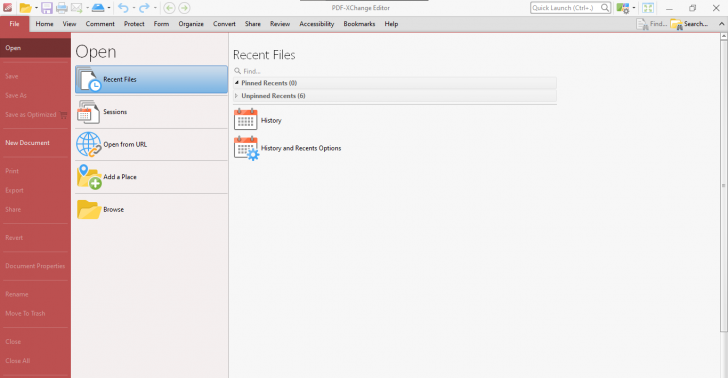Image resolution: width=728 pixels, height=378 pixels.
Task: Open the History calendar item
Action: [x=258, y=120]
